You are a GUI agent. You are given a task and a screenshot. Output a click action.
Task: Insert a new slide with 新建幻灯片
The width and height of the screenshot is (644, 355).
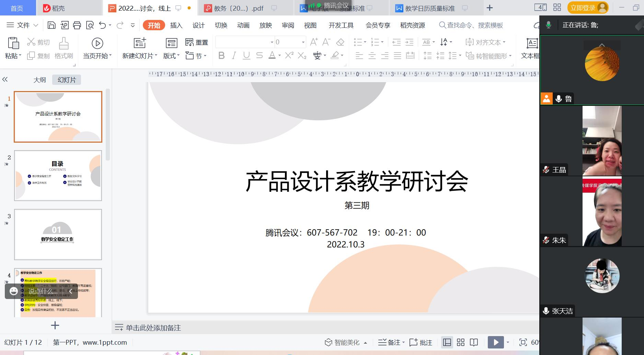tap(139, 48)
